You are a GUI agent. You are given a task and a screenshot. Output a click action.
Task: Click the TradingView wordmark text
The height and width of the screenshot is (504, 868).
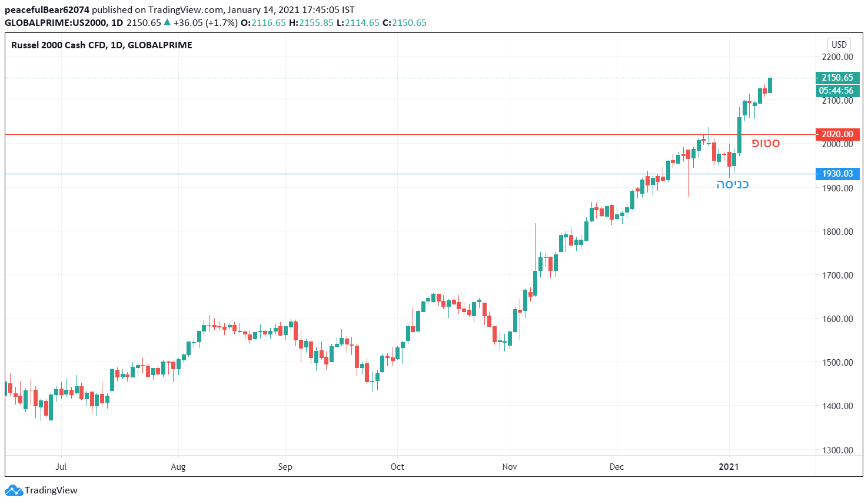tap(51, 490)
